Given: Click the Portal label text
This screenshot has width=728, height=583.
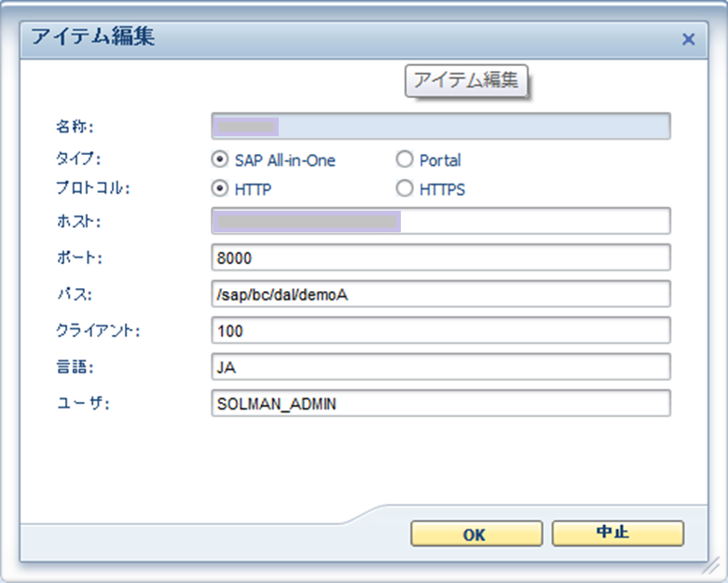Looking at the screenshot, I should click(x=440, y=160).
